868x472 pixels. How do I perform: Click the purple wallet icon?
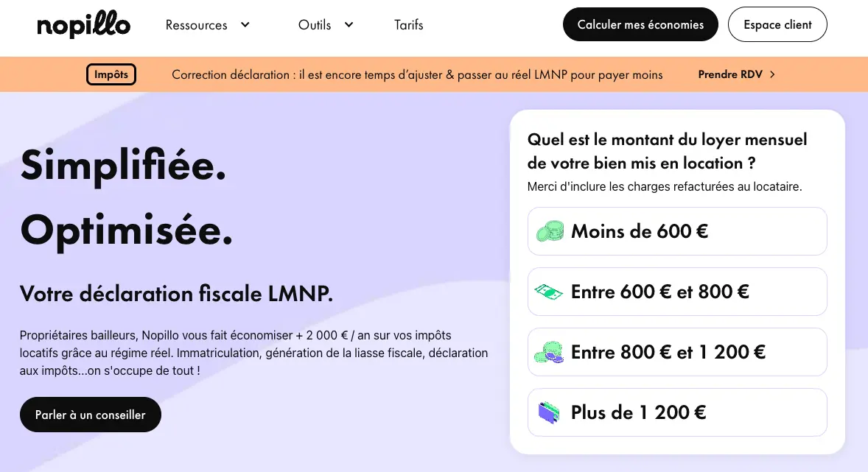pos(549,412)
